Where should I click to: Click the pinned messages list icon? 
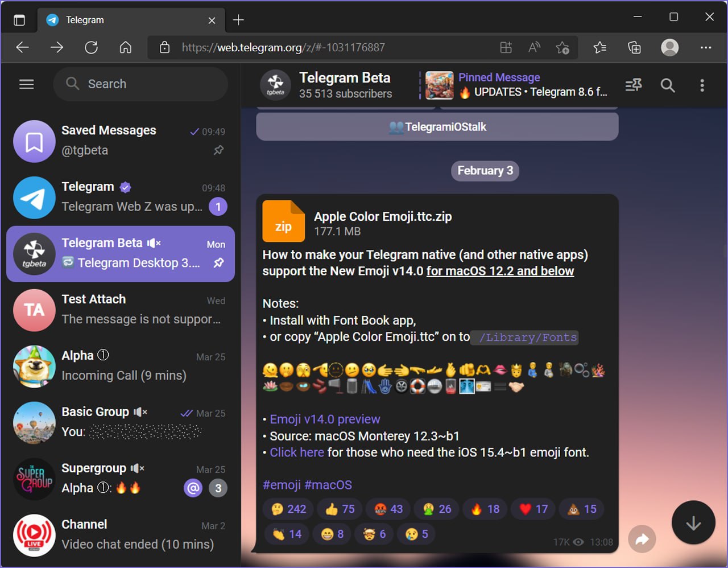point(634,85)
